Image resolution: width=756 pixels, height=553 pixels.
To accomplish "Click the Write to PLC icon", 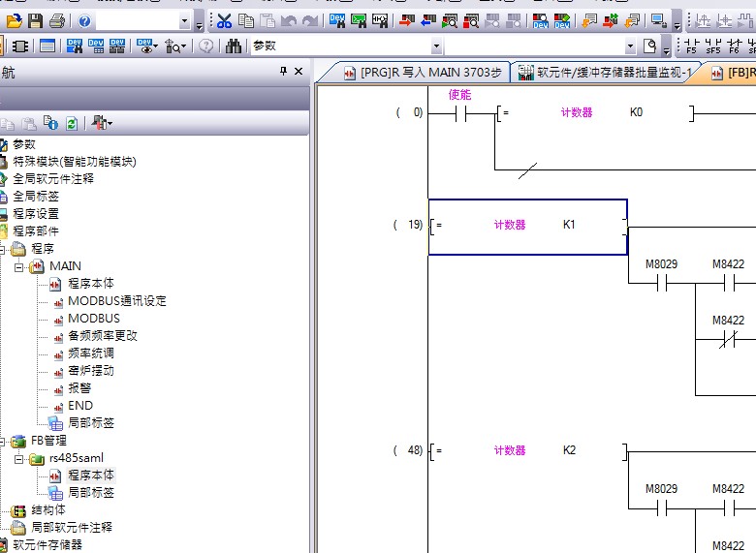I will point(405,20).
